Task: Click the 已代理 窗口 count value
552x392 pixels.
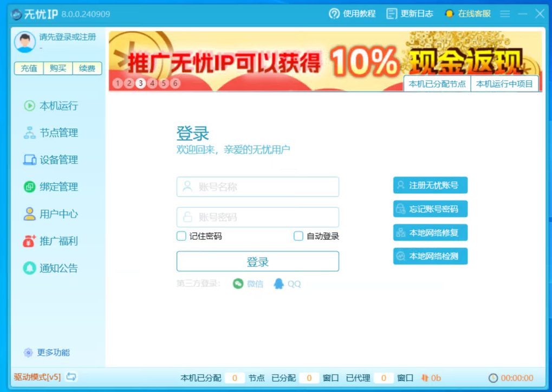Action: (384, 378)
